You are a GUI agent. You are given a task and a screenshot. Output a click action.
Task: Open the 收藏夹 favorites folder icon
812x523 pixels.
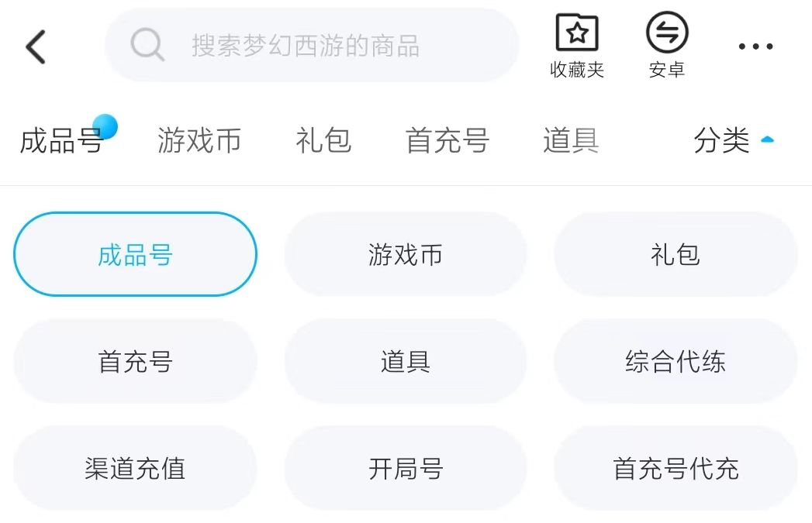coord(577,35)
